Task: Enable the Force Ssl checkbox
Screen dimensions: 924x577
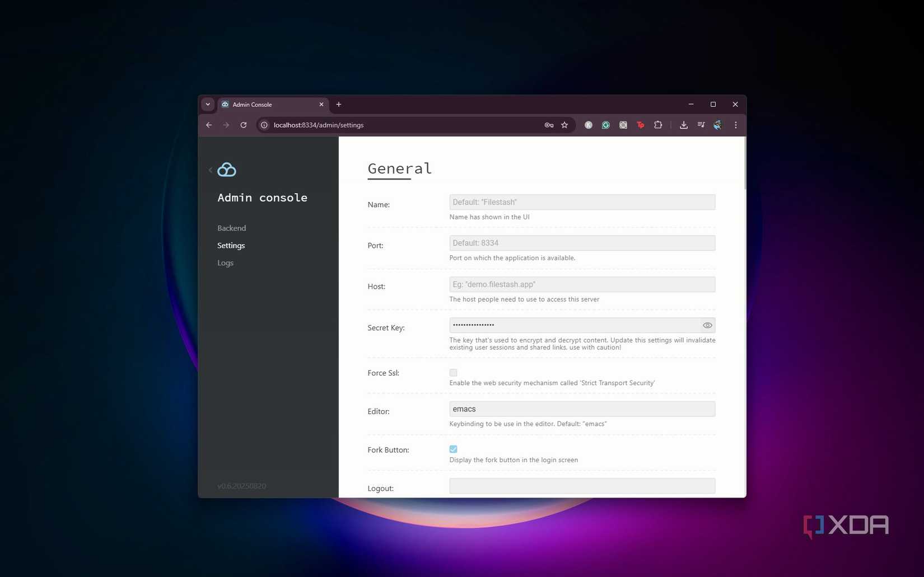Action: coord(453,372)
